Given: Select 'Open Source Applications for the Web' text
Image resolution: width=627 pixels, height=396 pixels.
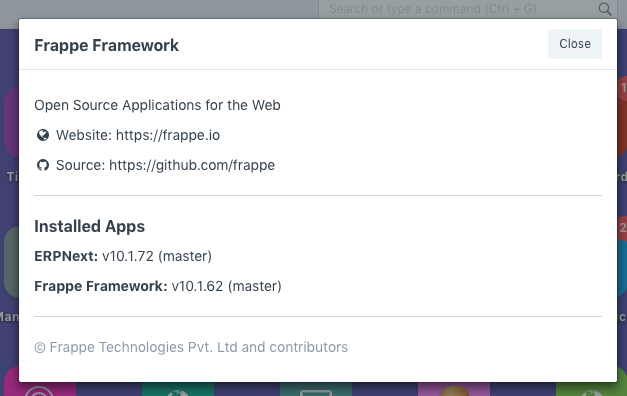Looking at the screenshot, I should [x=158, y=105].
